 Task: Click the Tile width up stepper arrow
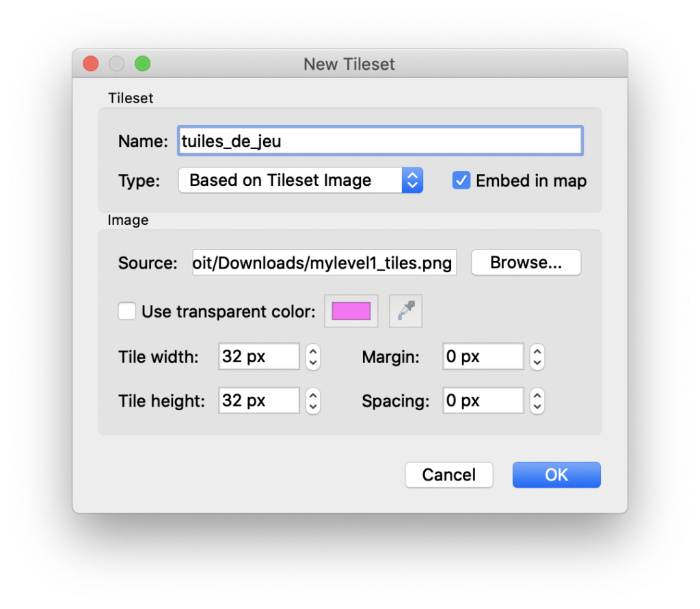coord(312,352)
